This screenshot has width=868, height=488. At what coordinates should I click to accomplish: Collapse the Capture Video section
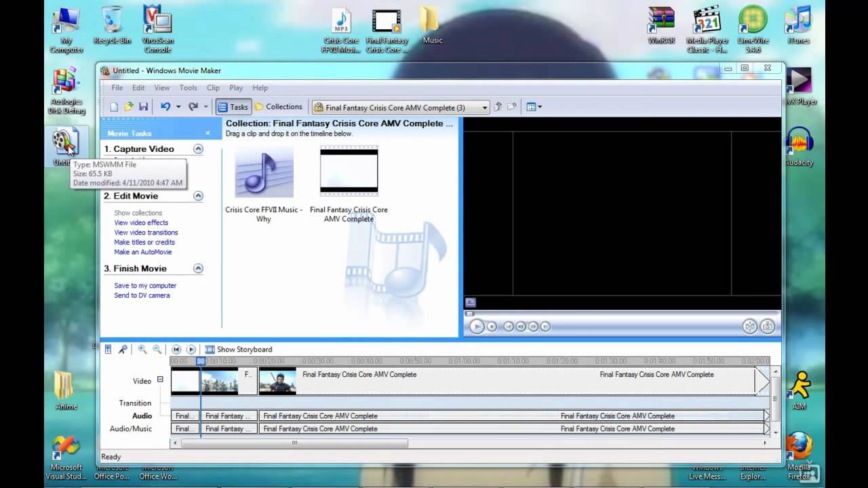click(x=198, y=149)
